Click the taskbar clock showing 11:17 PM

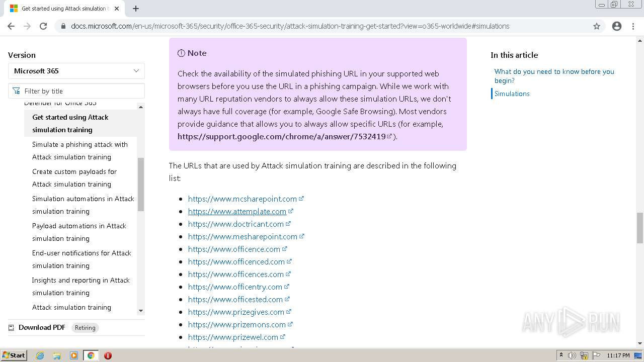pos(618,355)
